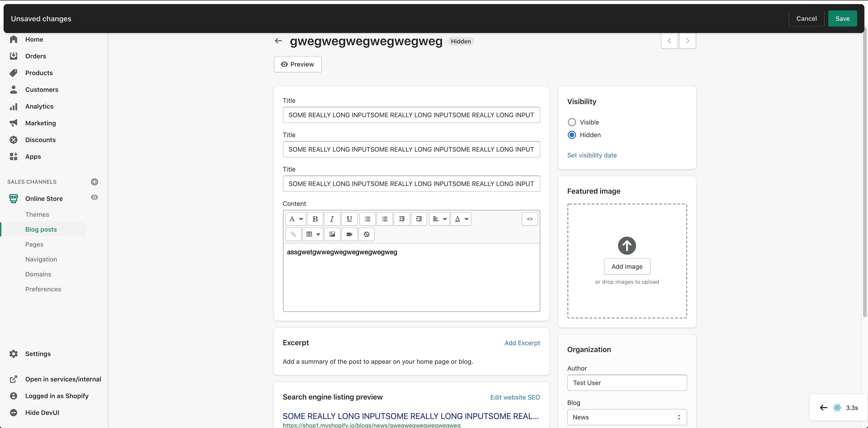Image resolution: width=868 pixels, height=428 pixels.
Task: Toggle Online Store visibility eye icon
Action: 94,198
